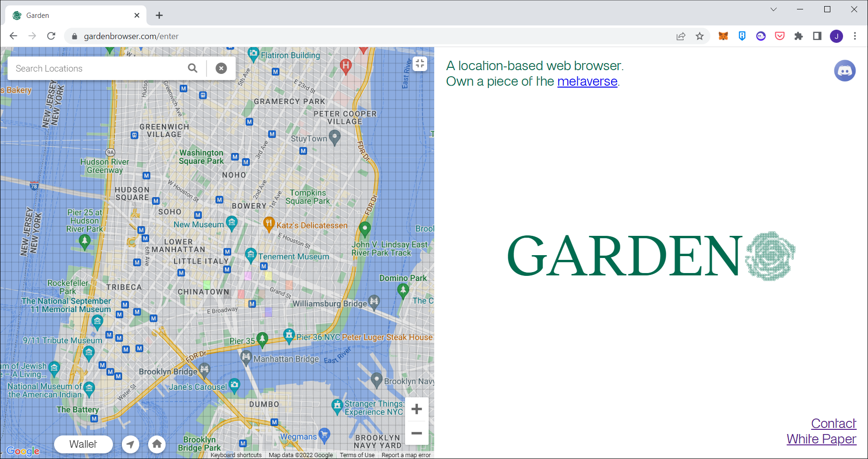Clear the Search Locations field

tap(221, 68)
